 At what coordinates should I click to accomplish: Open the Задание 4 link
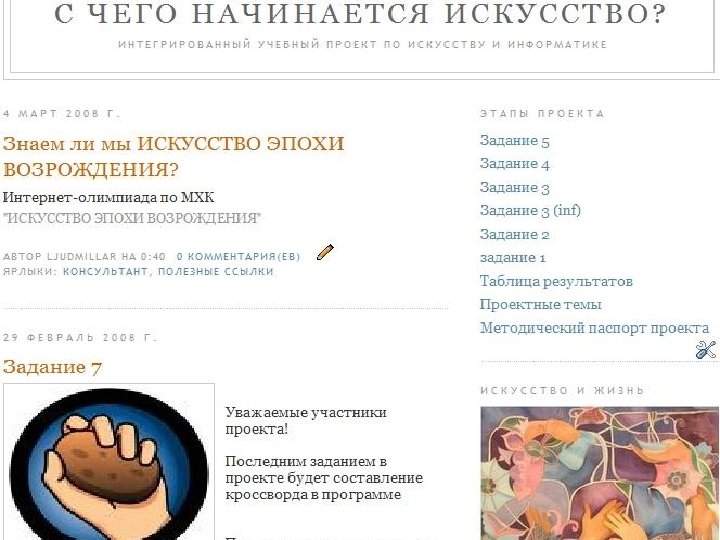click(515, 164)
